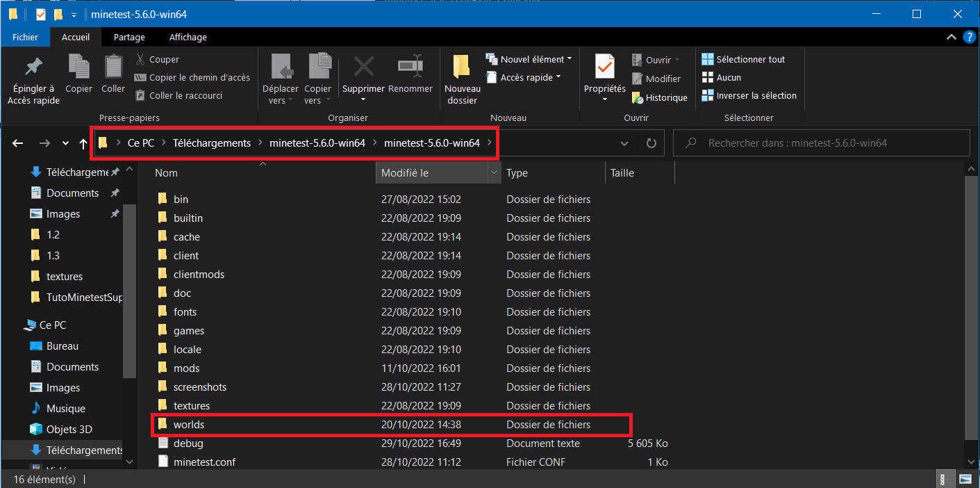Switch to large icons view toggle
Screen dimensions: 980x488
click(964, 479)
